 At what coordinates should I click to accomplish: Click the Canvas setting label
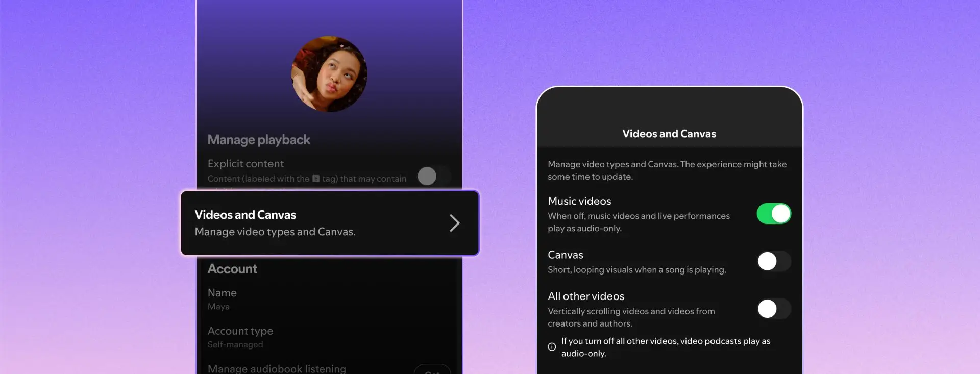565,255
